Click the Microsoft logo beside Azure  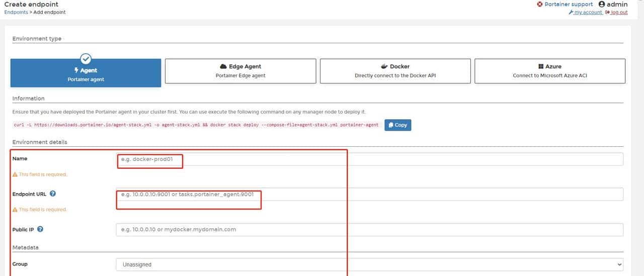[541, 66]
